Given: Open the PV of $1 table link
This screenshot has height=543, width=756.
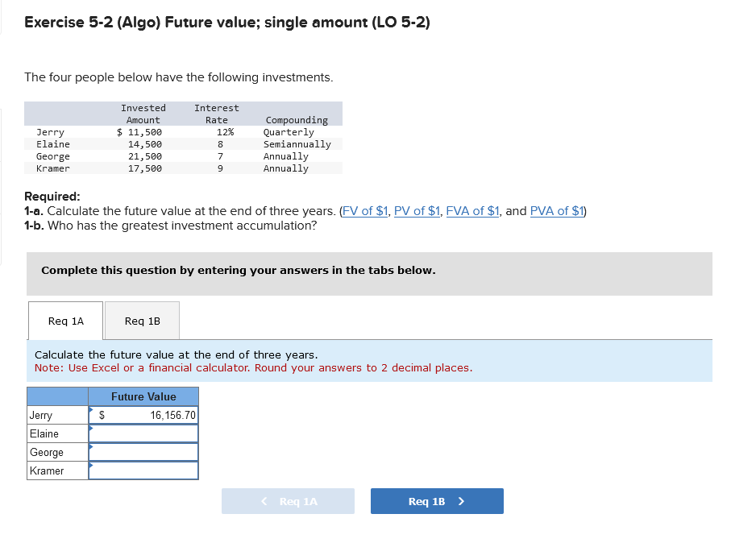Looking at the screenshot, I should [x=419, y=212].
